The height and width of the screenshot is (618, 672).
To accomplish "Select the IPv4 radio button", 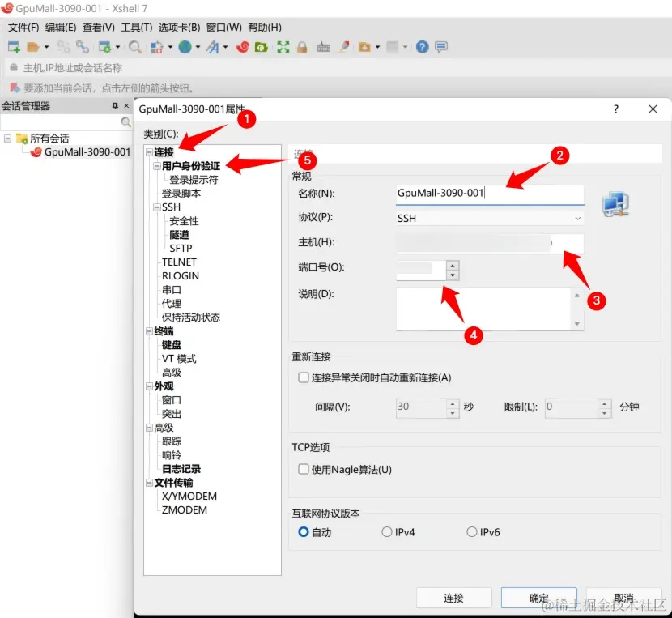I will point(386,532).
